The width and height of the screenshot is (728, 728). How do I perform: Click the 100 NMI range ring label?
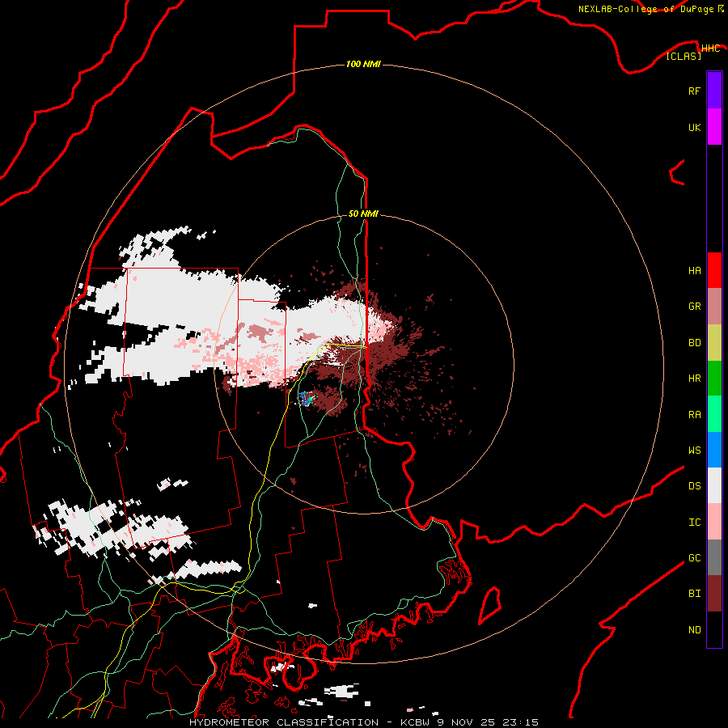point(363,64)
